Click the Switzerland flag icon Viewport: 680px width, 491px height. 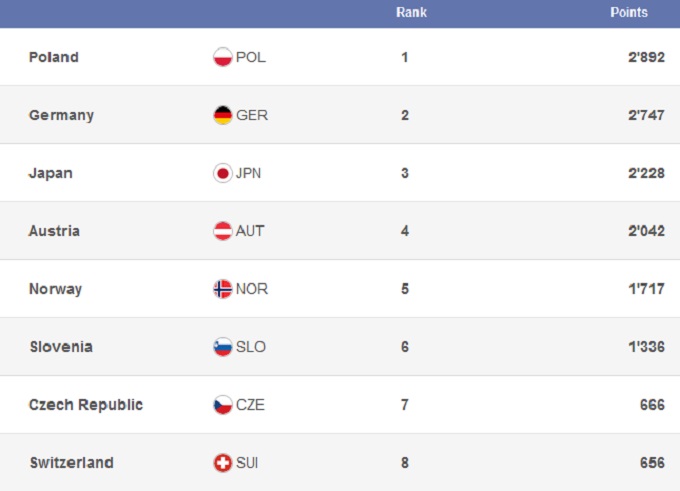click(223, 463)
